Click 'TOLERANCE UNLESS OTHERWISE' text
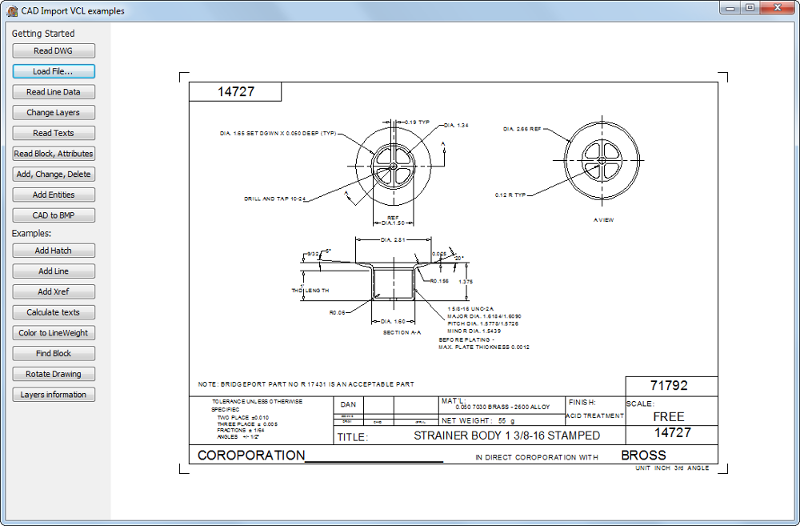Image resolution: width=800 pixels, height=526 pixels. [x=257, y=402]
